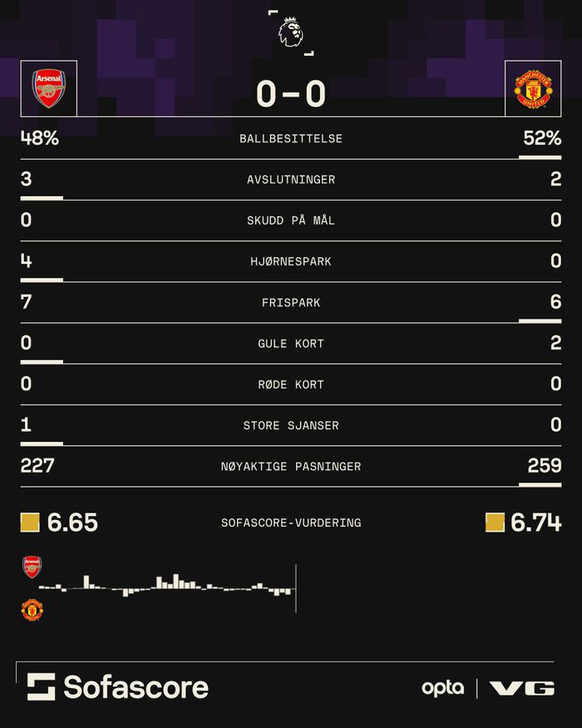Image resolution: width=582 pixels, height=728 pixels.
Task: Click the yellow square next to 6.74
Action: (495, 522)
